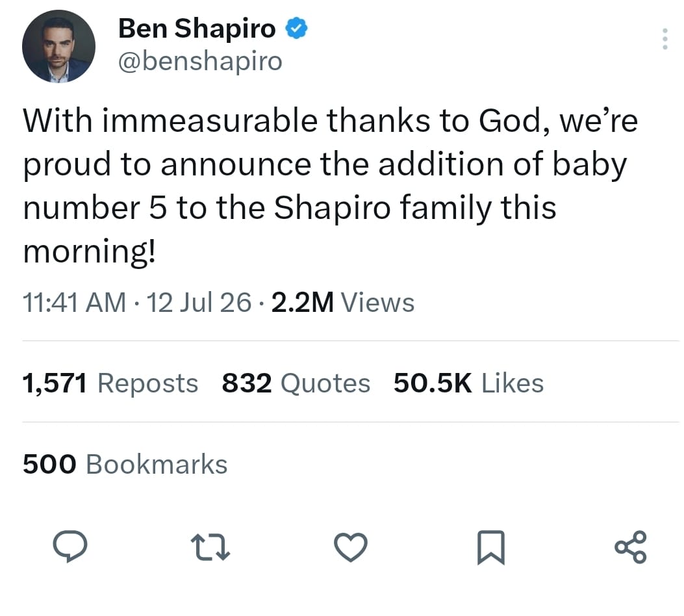Open Ben Shapiro's profile picture
684x616 pixels.
click(59, 46)
